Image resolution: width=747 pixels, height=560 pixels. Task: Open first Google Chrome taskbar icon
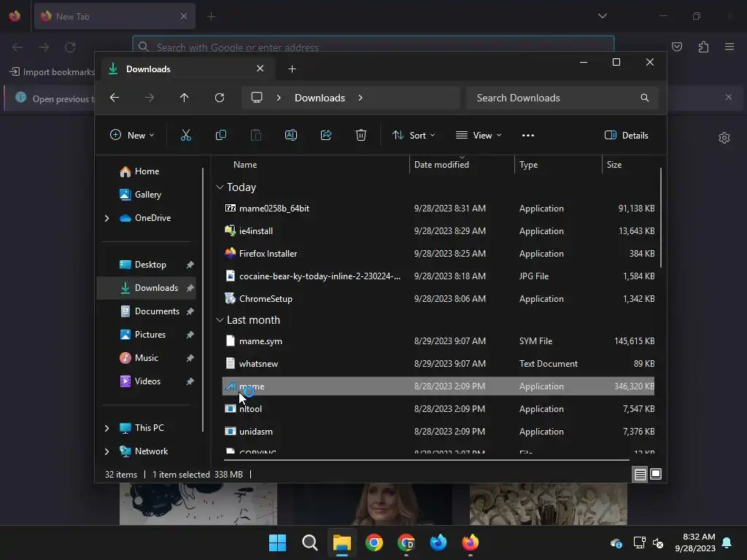pos(374,542)
